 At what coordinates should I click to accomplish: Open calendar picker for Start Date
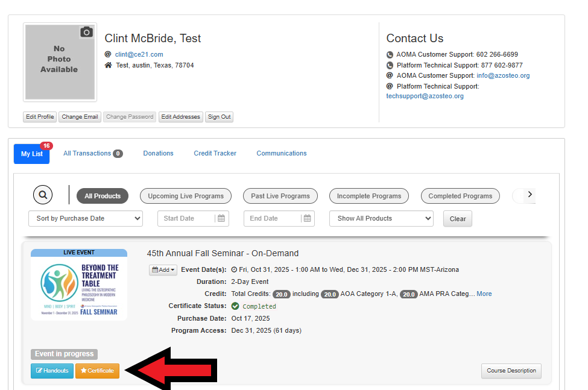(221, 218)
